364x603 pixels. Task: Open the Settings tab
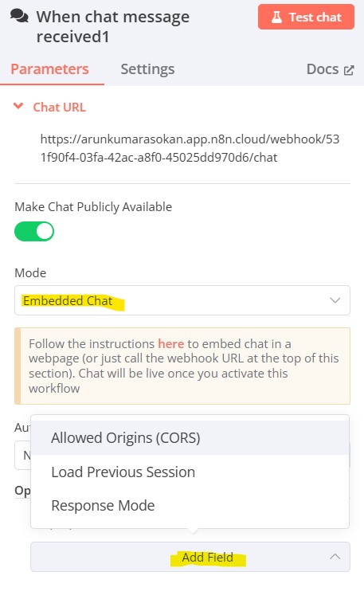click(x=147, y=69)
